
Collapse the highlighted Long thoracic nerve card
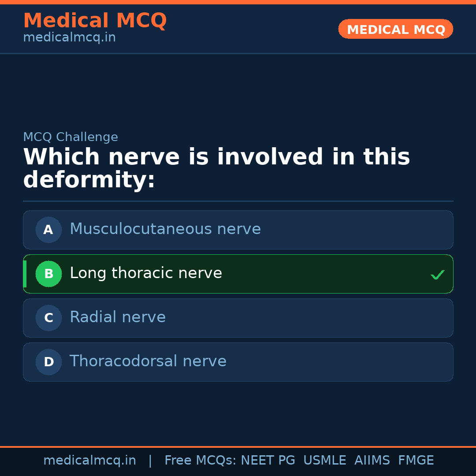238,274
